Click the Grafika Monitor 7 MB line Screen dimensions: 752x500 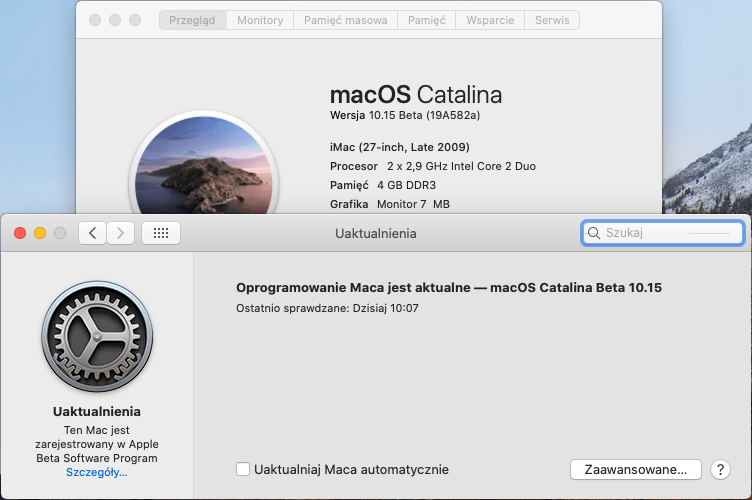(x=390, y=204)
